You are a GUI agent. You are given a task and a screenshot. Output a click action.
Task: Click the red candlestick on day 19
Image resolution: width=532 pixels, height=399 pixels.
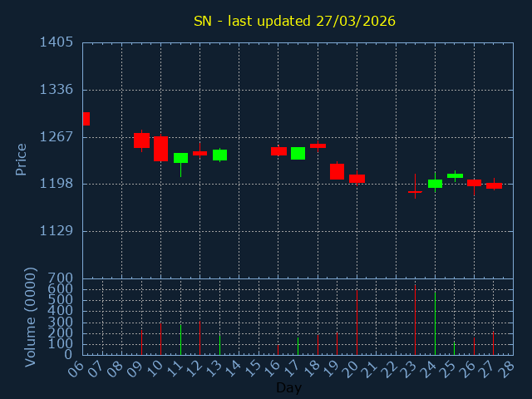point(337,171)
